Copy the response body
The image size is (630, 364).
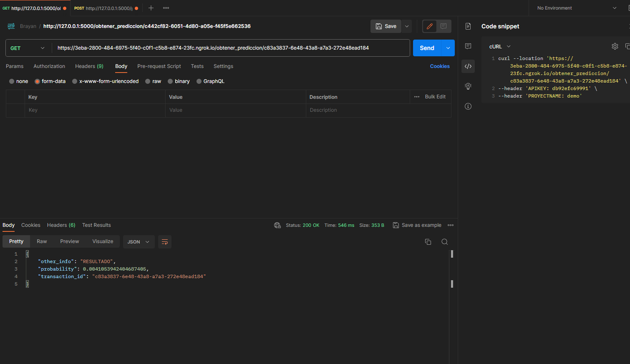point(428,242)
